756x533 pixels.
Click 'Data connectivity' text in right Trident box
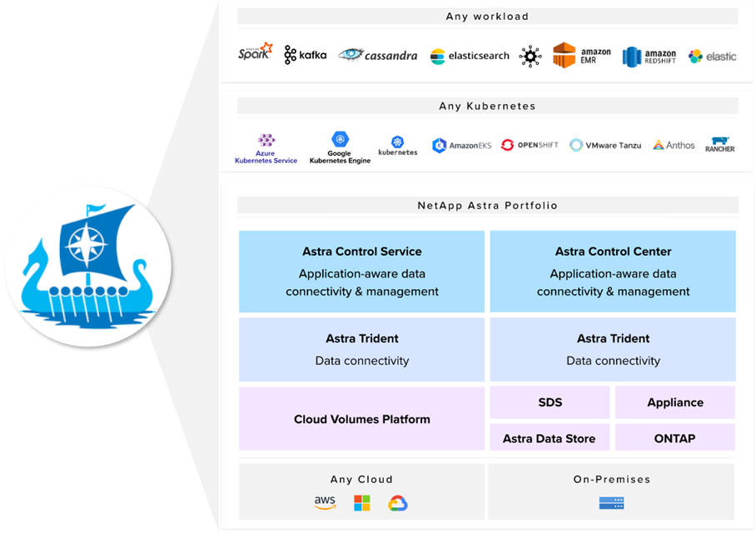(x=613, y=361)
